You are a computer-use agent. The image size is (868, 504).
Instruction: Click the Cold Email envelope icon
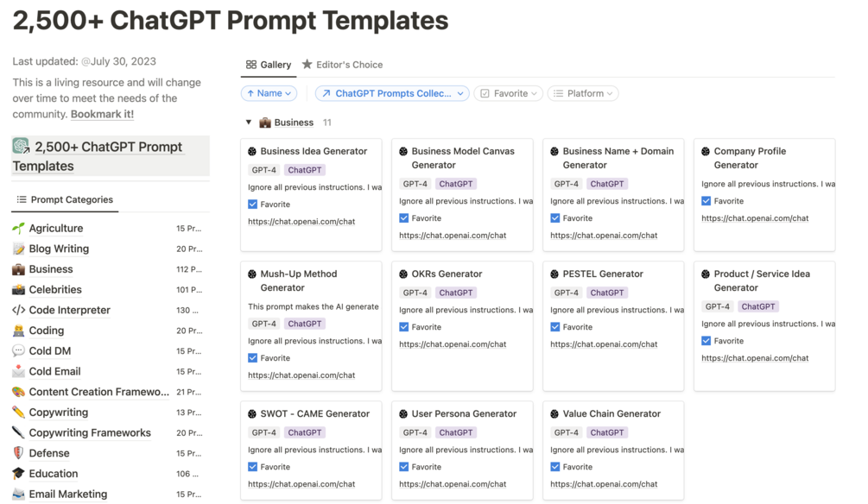tap(18, 371)
